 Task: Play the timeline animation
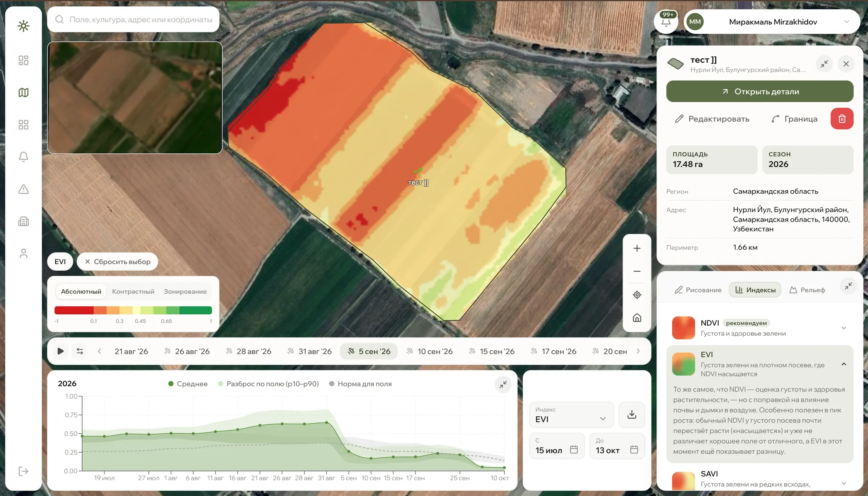pyautogui.click(x=60, y=351)
